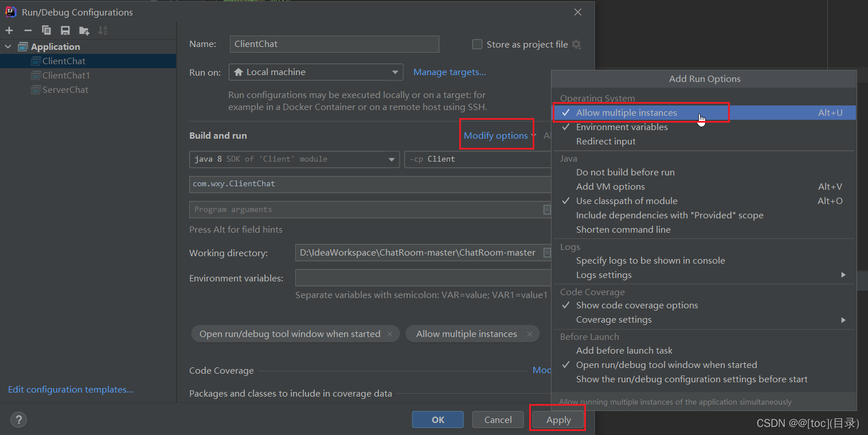This screenshot has height=435, width=868.
Task: Select ClientChat1 configuration in tree
Action: (88, 76)
